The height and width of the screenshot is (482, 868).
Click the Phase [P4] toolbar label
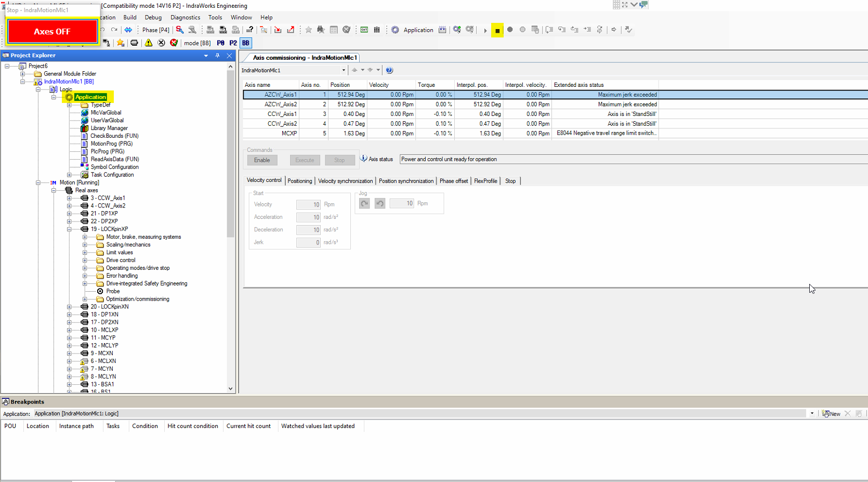156,30
